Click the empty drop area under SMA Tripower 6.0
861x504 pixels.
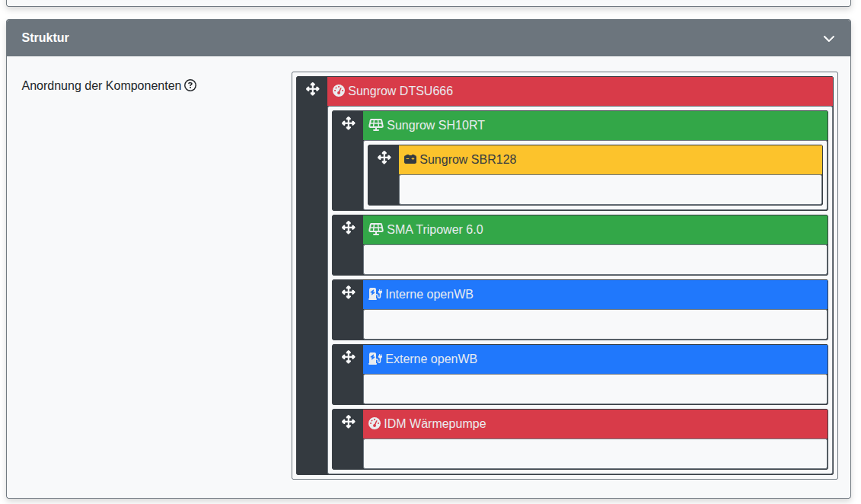click(595, 260)
